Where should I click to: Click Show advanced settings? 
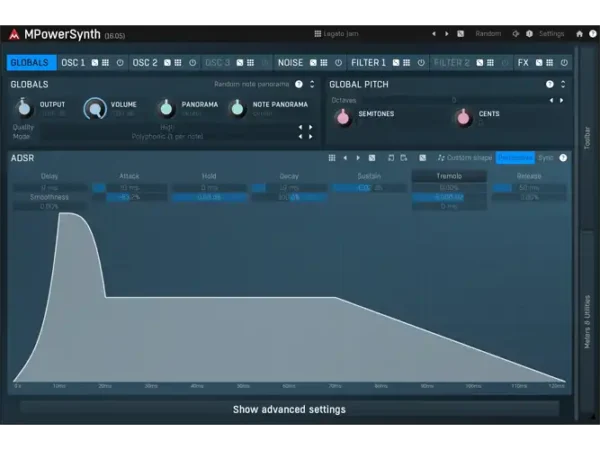pos(289,409)
